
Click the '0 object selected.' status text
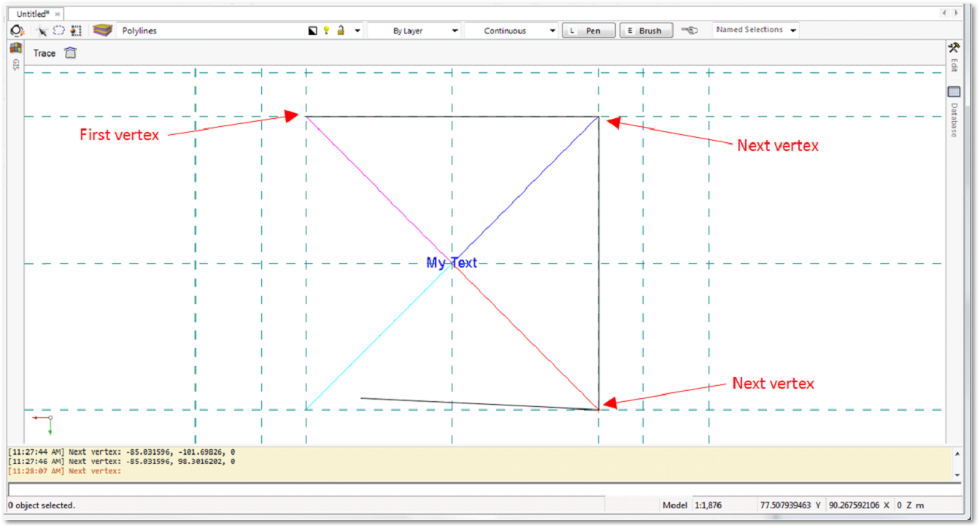pyautogui.click(x=42, y=505)
